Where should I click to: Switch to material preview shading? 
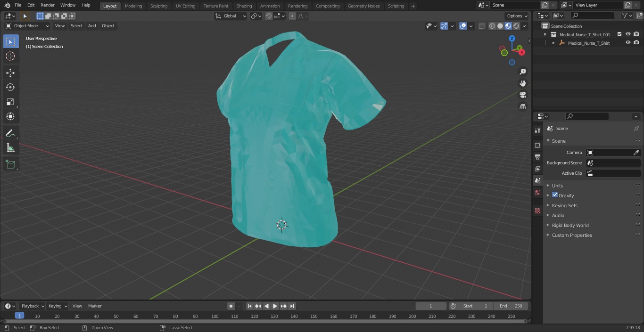508,26
